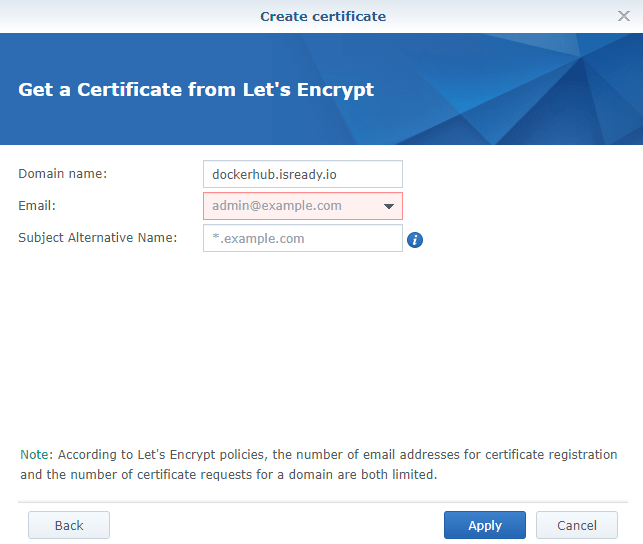Click the dockerhub.isready.io text

pyautogui.click(x=274, y=174)
